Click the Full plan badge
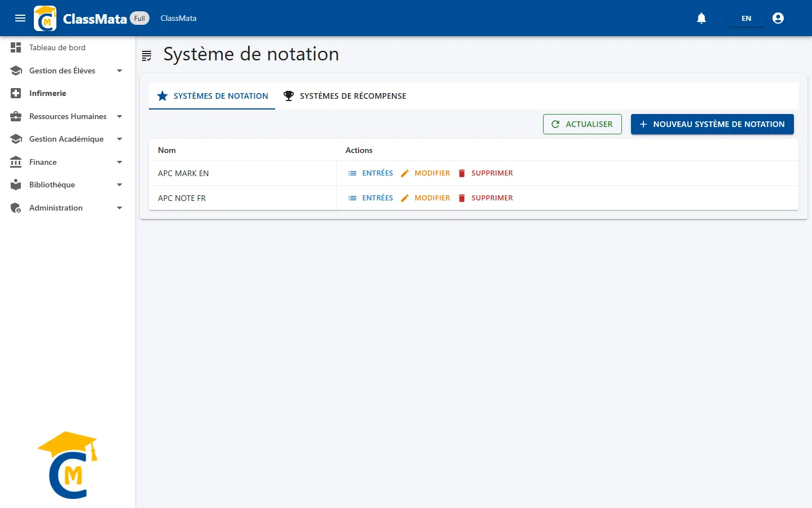Viewport: 812px width, 508px height. click(140, 18)
